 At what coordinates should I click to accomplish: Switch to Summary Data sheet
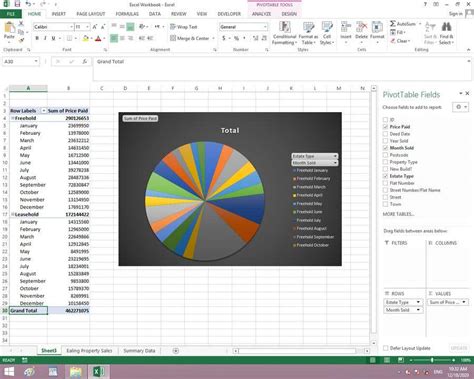pyautogui.click(x=139, y=351)
